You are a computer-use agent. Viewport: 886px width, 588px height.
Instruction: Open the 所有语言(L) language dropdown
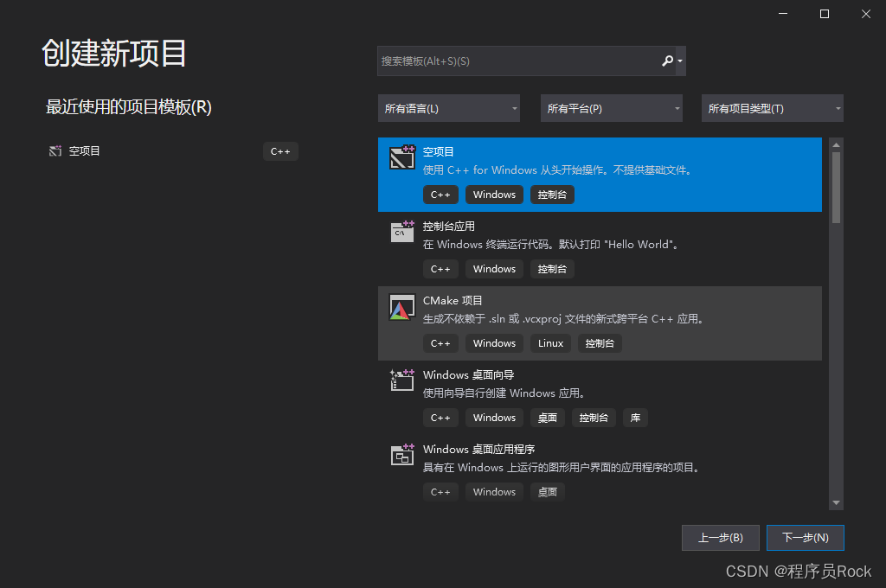[449, 108]
